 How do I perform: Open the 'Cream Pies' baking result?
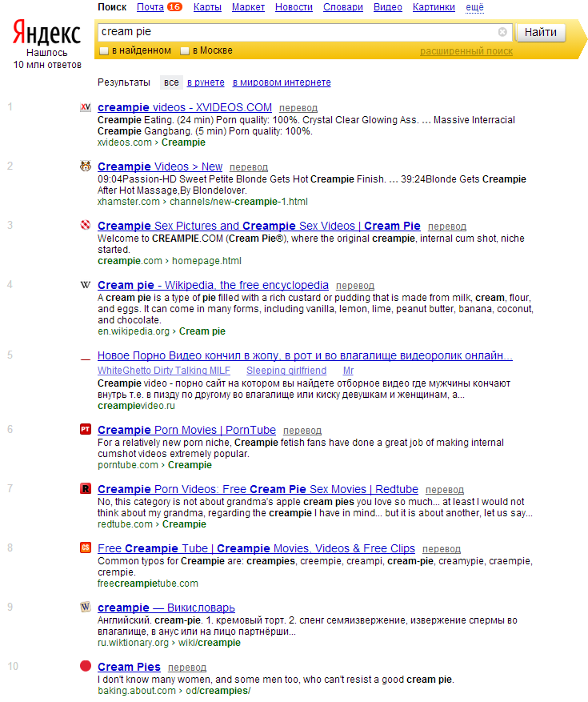click(x=129, y=667)
